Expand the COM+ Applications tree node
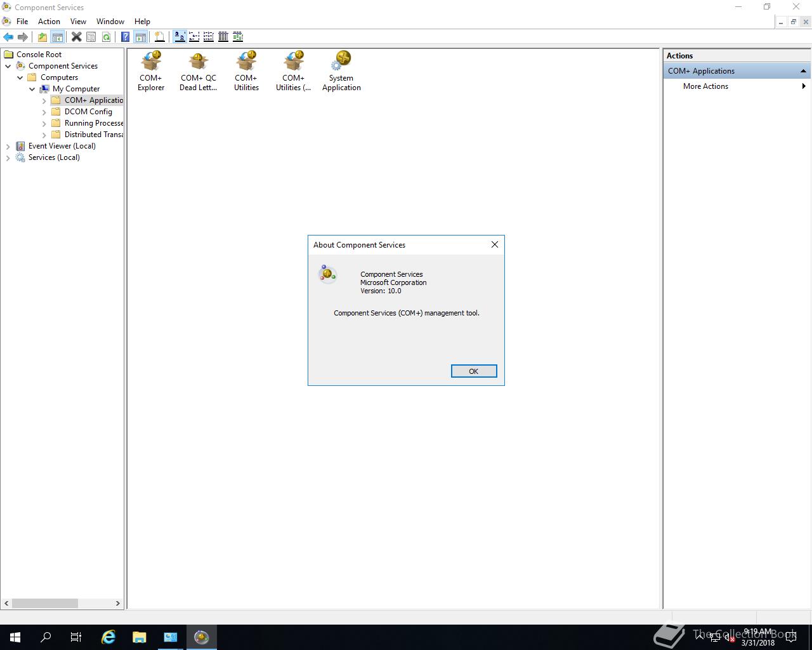This screenshot has height=650, width=812. coord(44,100)
